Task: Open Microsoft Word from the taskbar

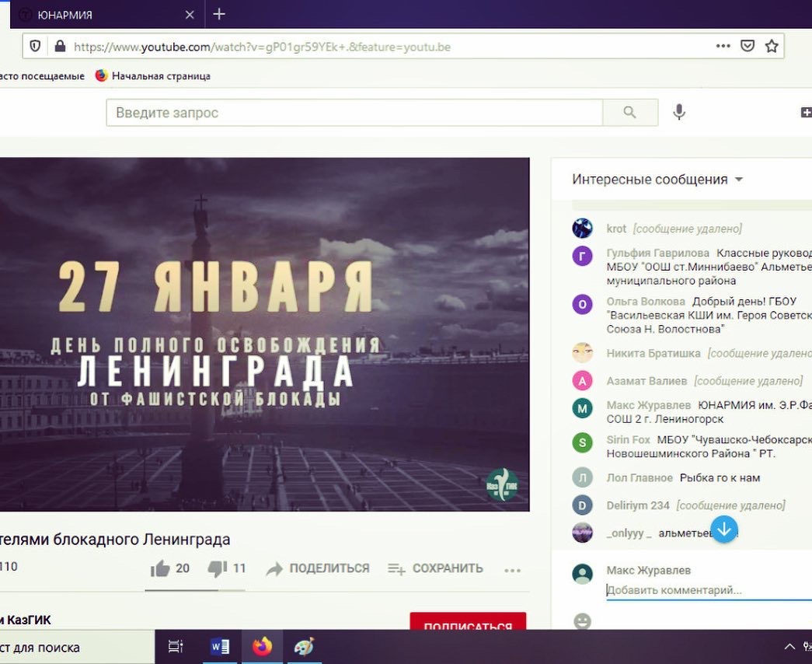Action: pos(220,646)
